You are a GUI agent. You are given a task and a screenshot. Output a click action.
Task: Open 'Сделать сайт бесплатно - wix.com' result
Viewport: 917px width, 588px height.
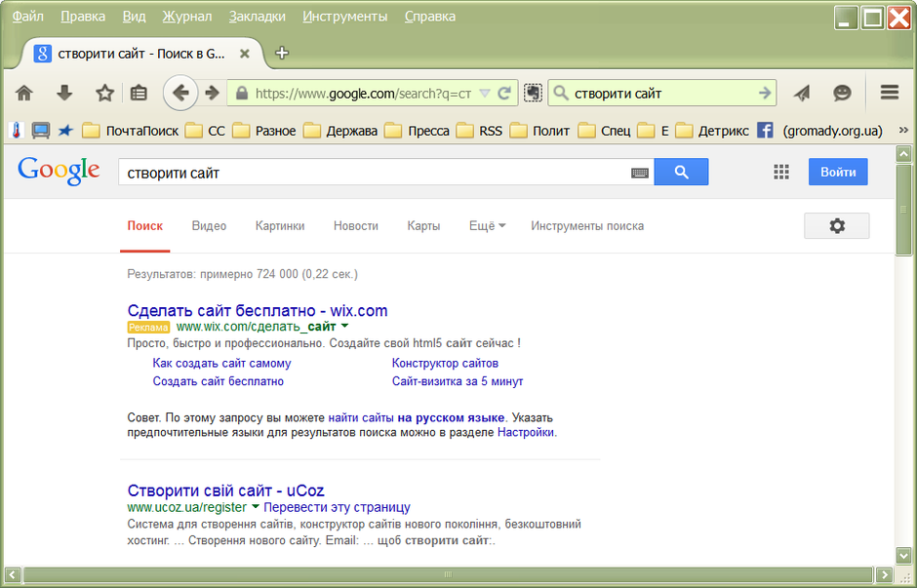(258, 310)
